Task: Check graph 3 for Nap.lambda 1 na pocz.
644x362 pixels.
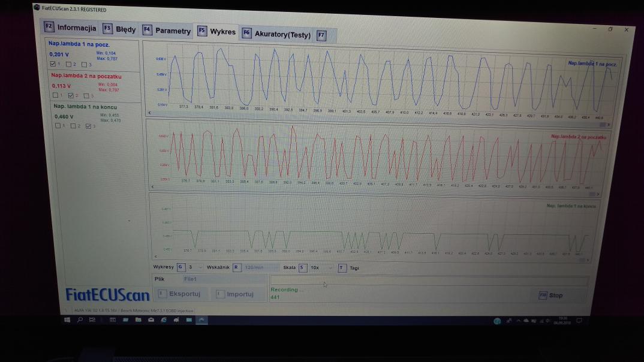Action: (84, 65)
